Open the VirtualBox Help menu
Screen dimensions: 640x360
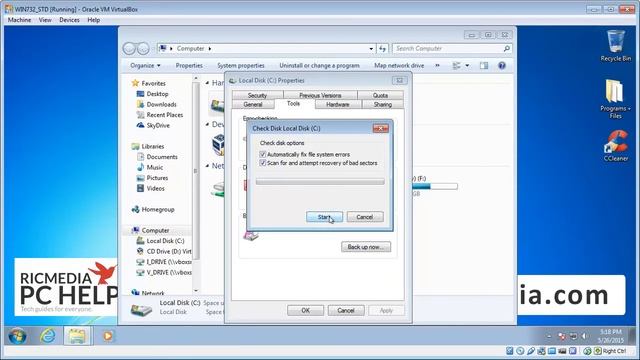coord(93,20)
